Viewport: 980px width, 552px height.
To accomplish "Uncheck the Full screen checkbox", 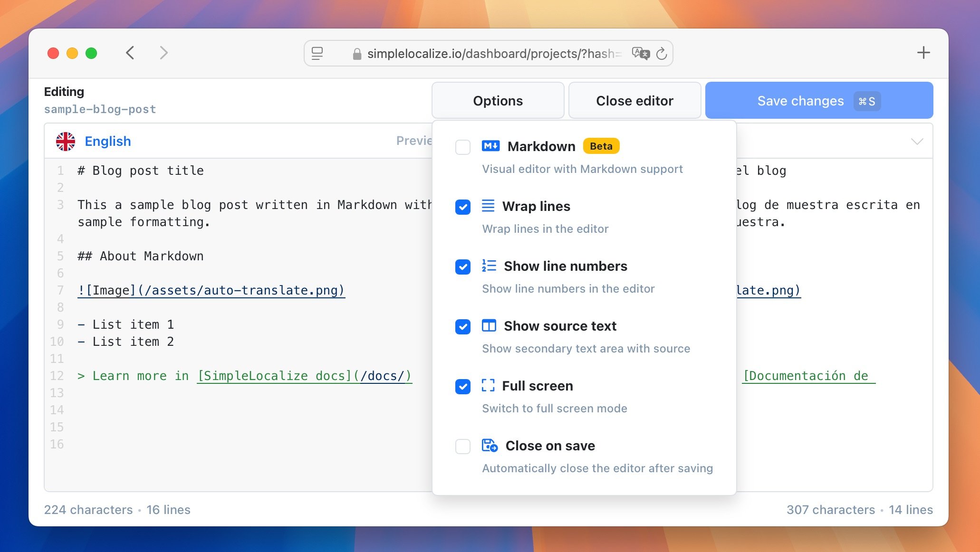I will [463, 386].
